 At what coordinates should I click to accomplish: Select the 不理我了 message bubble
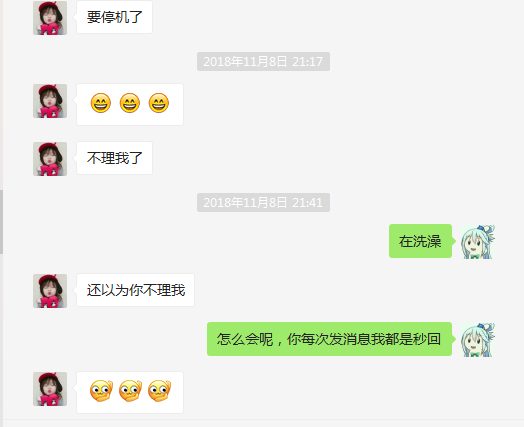click(114, 158)
